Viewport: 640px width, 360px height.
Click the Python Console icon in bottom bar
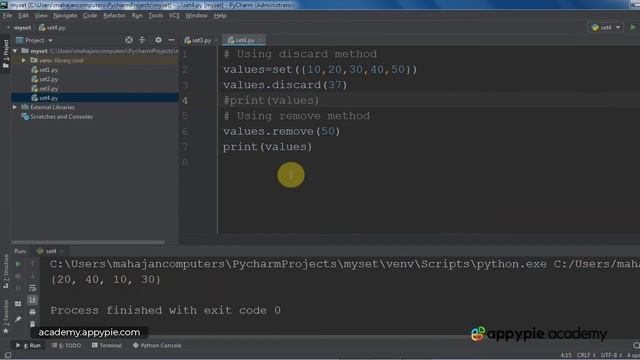point(136,345)
